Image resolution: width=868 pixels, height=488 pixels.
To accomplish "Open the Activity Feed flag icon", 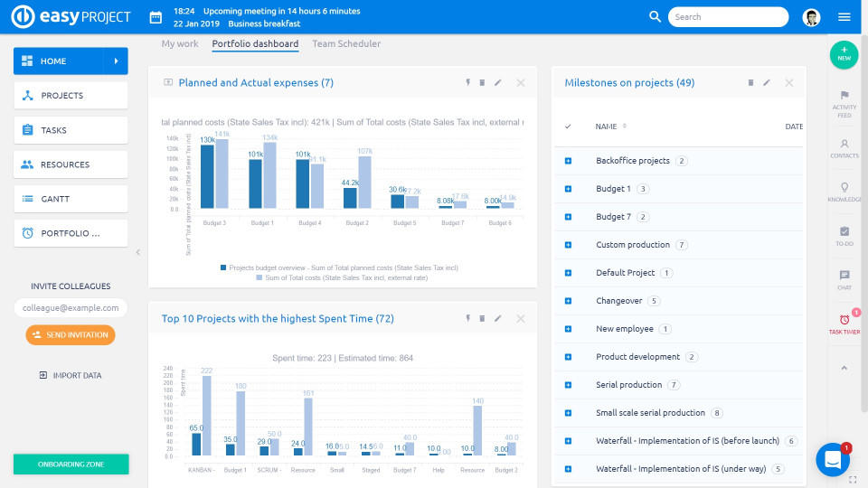I will pos(844,95).
